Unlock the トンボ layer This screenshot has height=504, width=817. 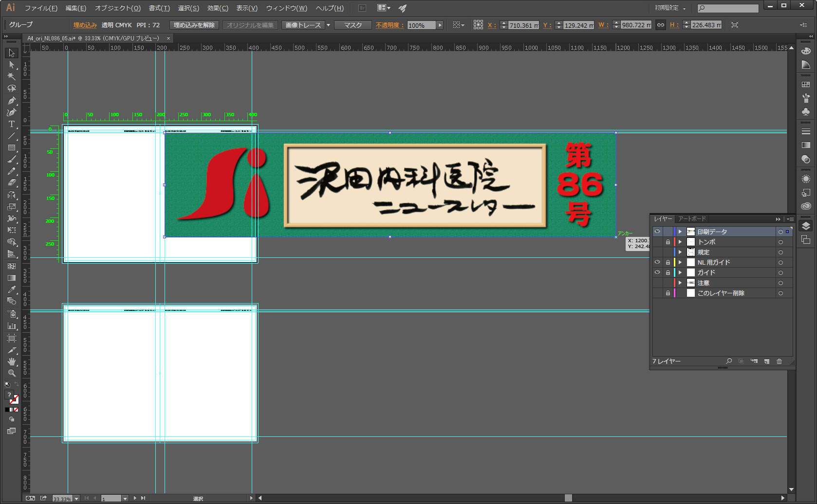pos(668,242)
